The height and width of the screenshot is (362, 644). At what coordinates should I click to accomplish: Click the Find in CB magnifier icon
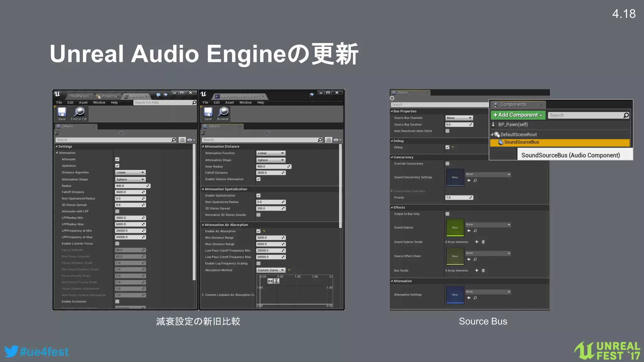click(x=79, y=112)
